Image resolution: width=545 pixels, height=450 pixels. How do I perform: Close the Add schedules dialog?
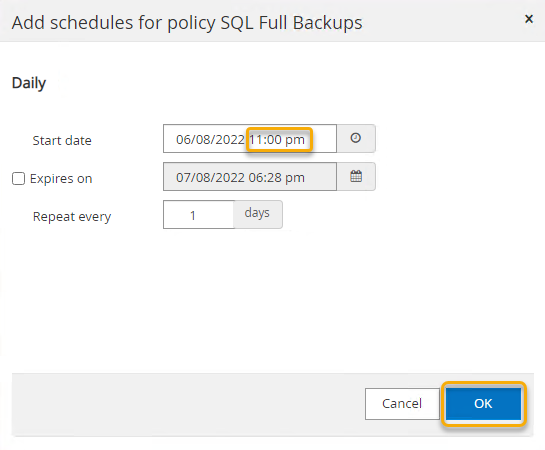coord(529,19)
